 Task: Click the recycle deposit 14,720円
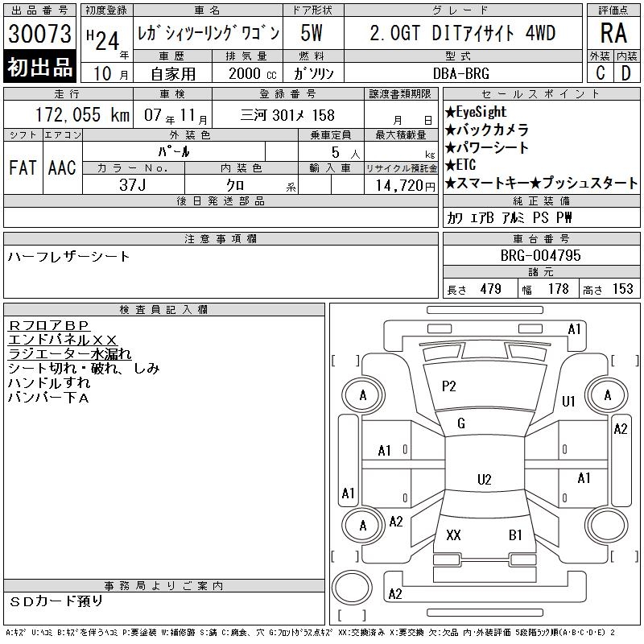tap(405, 186)
